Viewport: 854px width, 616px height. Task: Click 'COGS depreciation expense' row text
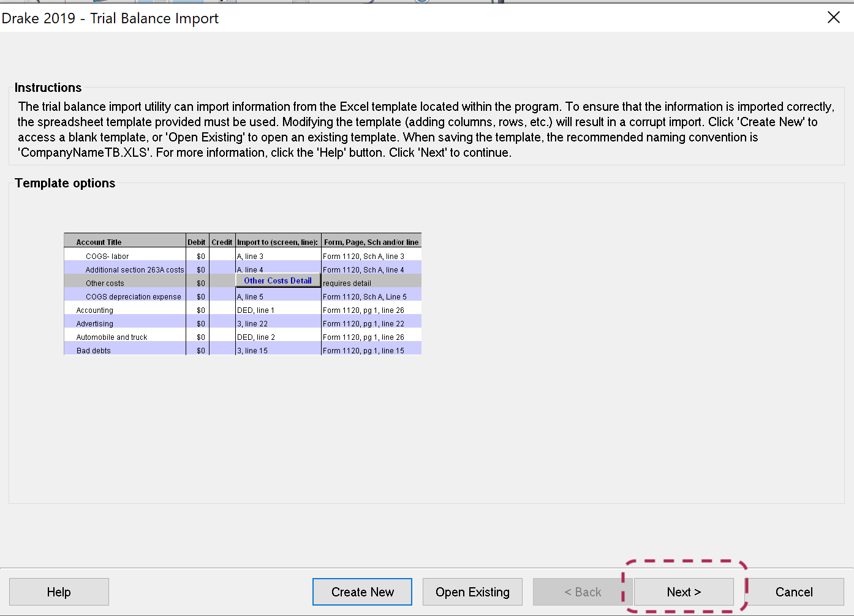click(x=134, y=297)
